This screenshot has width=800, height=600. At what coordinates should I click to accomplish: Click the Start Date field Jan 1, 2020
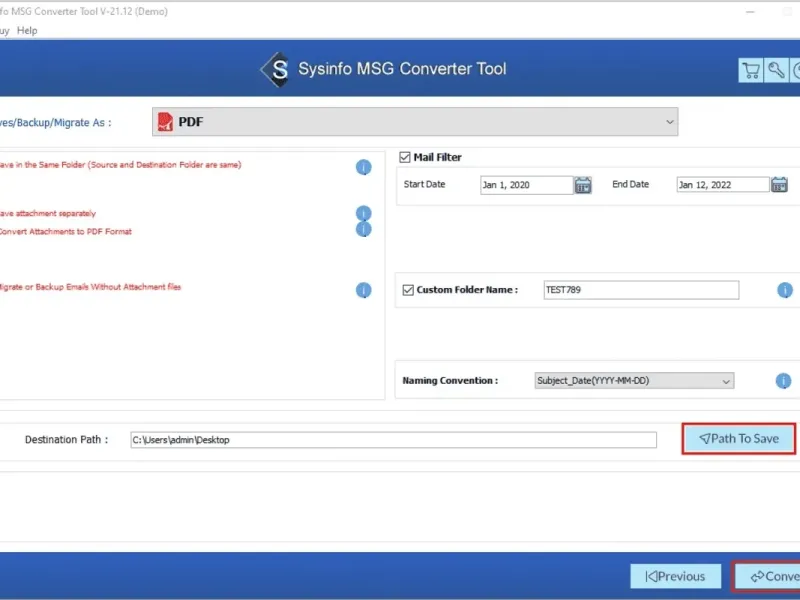pyautogui.click(x=527, y=185)
